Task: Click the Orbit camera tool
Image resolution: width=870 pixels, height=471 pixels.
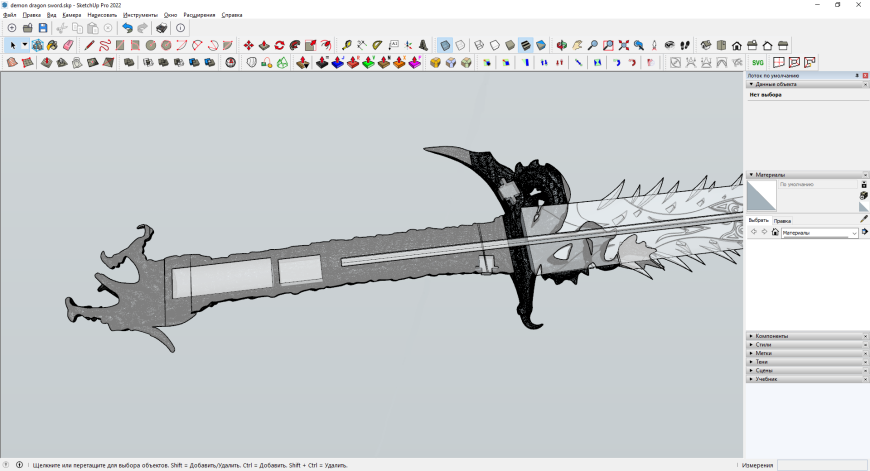Action: 561,45
